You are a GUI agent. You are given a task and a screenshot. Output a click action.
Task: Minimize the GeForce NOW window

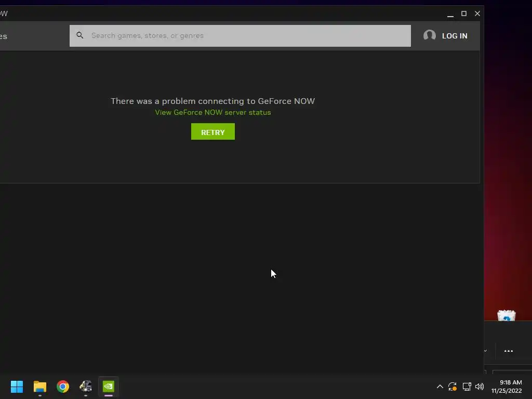pos(450,14)
